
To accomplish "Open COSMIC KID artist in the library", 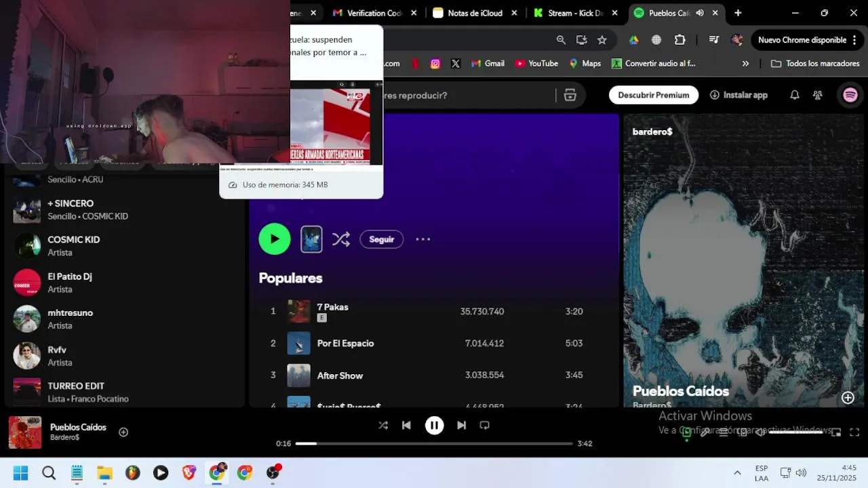I will click(x=124, y=246).
